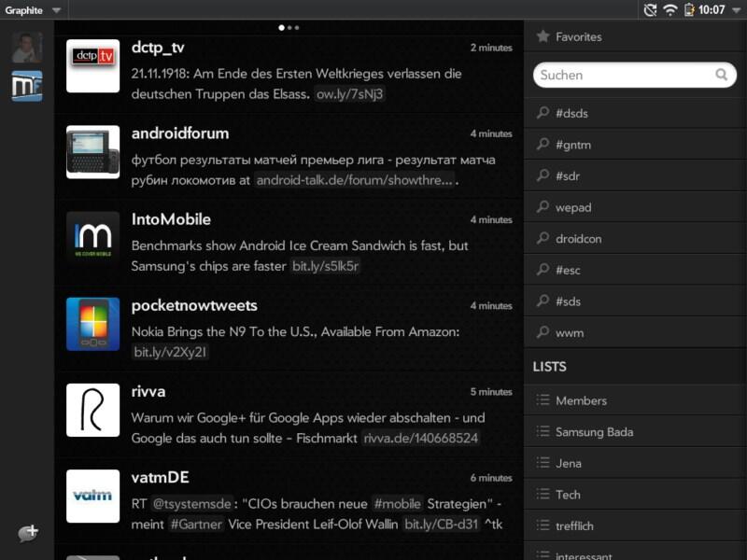Viewport: 747px width, 560px height.
Task: Open link ow.ly/7sNj3 in dctp_tv tweet
Action: 349,94
